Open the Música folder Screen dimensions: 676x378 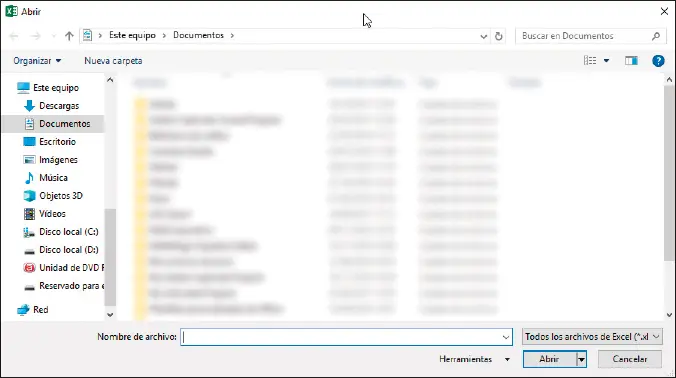click(x=53, y=178)
